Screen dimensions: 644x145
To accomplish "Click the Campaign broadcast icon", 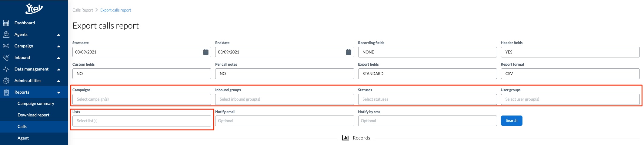I will pyautogui.click(x=6, y=46).
